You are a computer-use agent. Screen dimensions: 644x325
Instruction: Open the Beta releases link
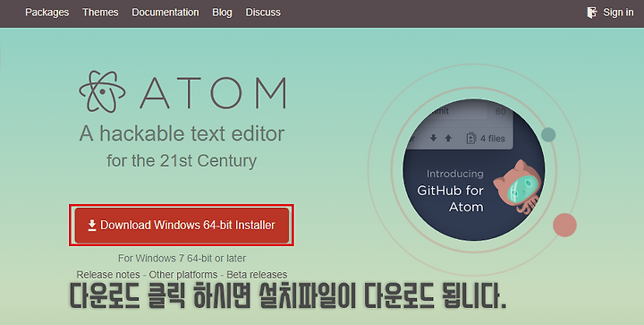point(257,275)
